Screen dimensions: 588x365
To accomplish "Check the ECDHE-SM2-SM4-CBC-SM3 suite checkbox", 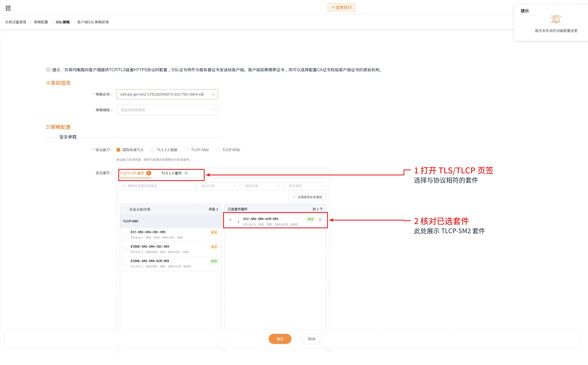I will click(124, 249).
